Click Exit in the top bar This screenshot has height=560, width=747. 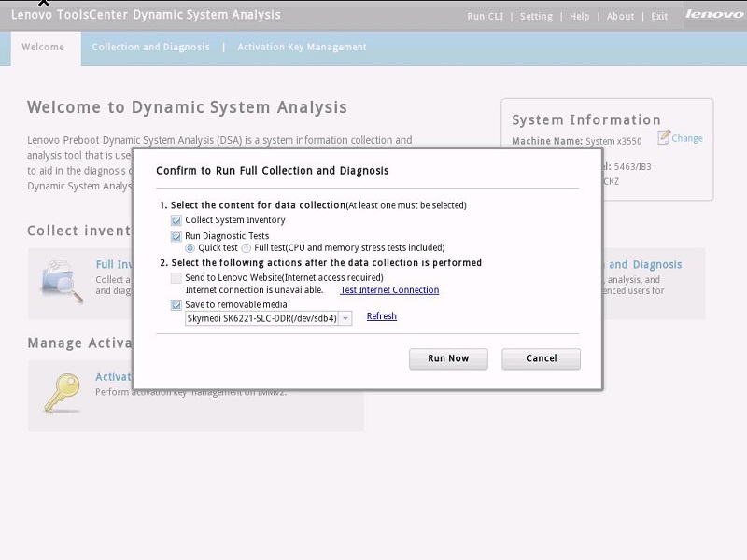[x=659, y=17]
